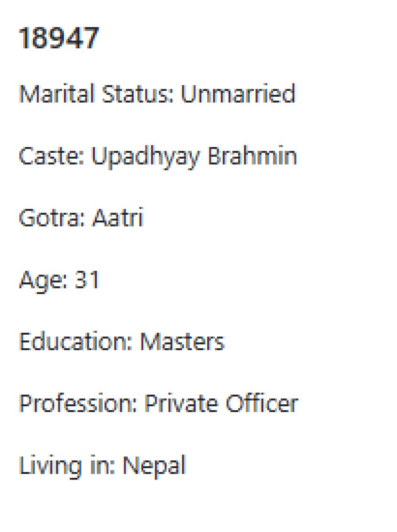Click the Nepal location value

click(x=154, y=466)
